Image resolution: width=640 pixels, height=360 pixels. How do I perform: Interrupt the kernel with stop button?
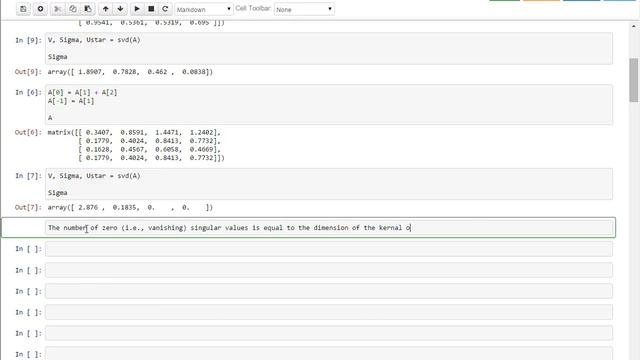[x=151, y=9]
